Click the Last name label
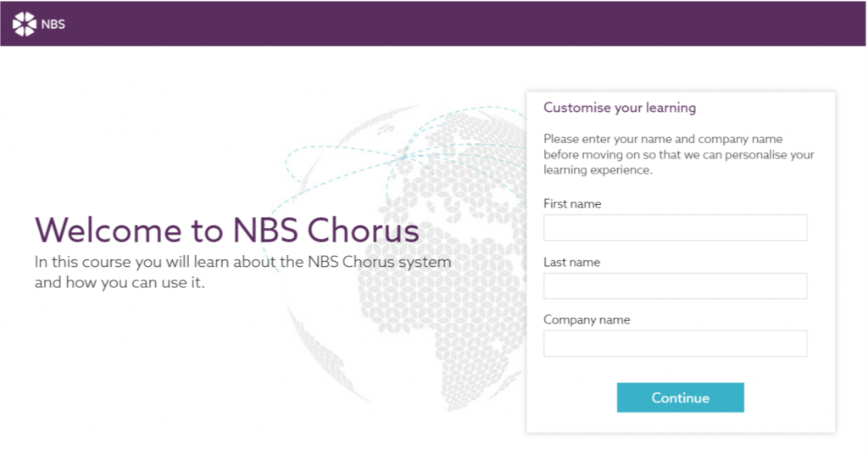Screen dimensions: 868x455 pyautogui.click(x=571, y=263)
